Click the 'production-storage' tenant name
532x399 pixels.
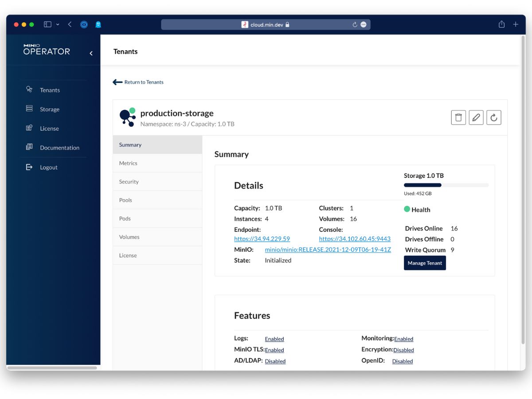coord(177,113)
